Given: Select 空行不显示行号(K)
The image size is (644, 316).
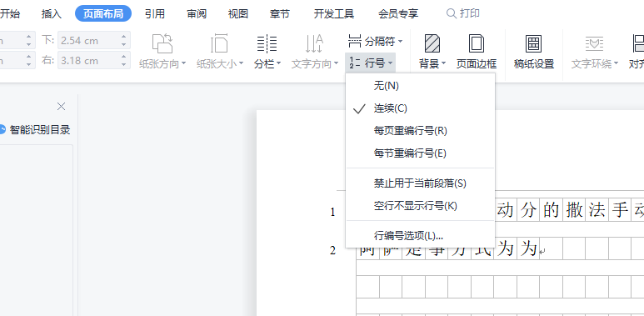Looking at the screenshot, I should (x=420, y=206).
